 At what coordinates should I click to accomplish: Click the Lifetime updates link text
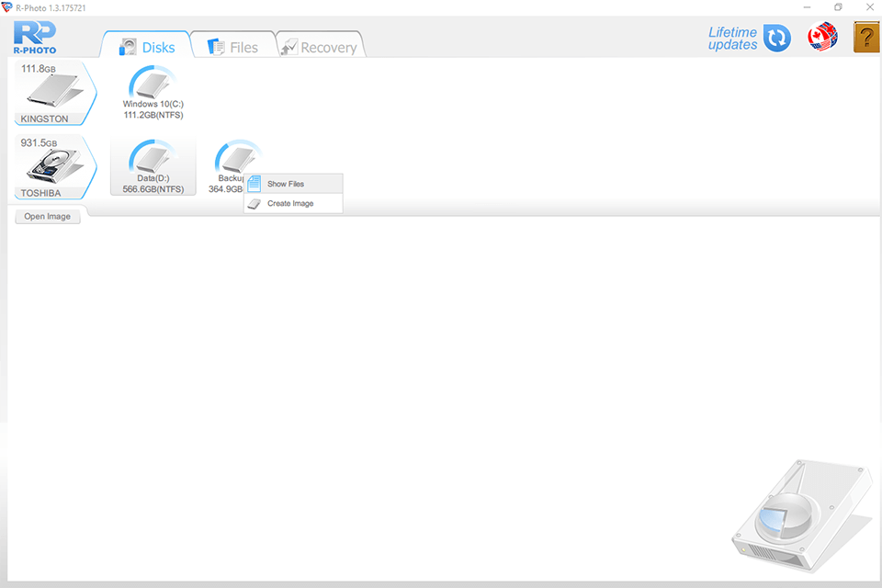click(x=732, y=39)
